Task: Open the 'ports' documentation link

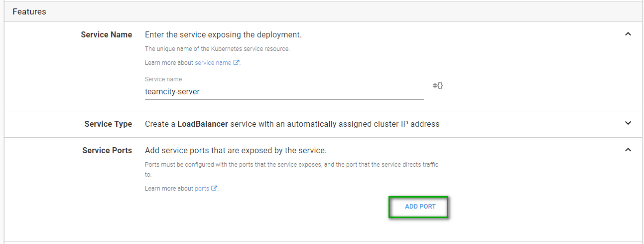Action: [x=202, y=189]
